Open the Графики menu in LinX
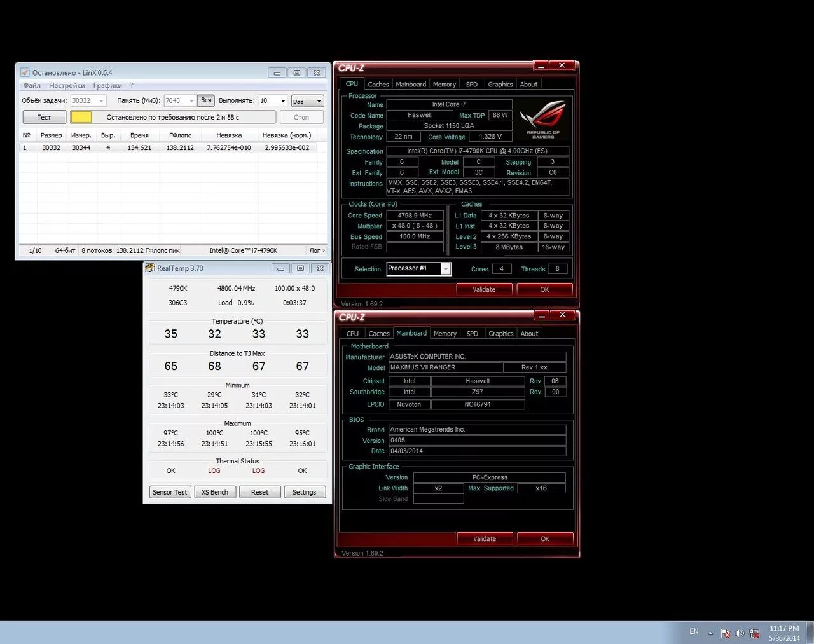Screen dimensions: 814x644 [107, 85]
